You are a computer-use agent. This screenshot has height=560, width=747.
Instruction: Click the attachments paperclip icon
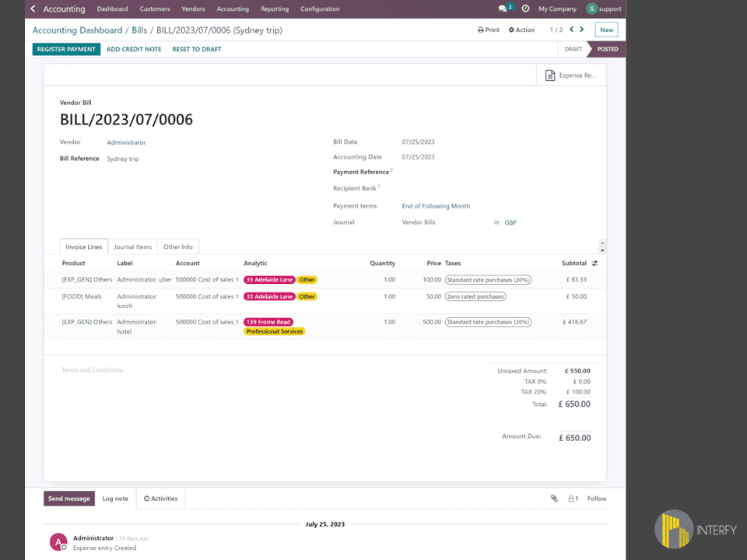click(x=554, y=499)
